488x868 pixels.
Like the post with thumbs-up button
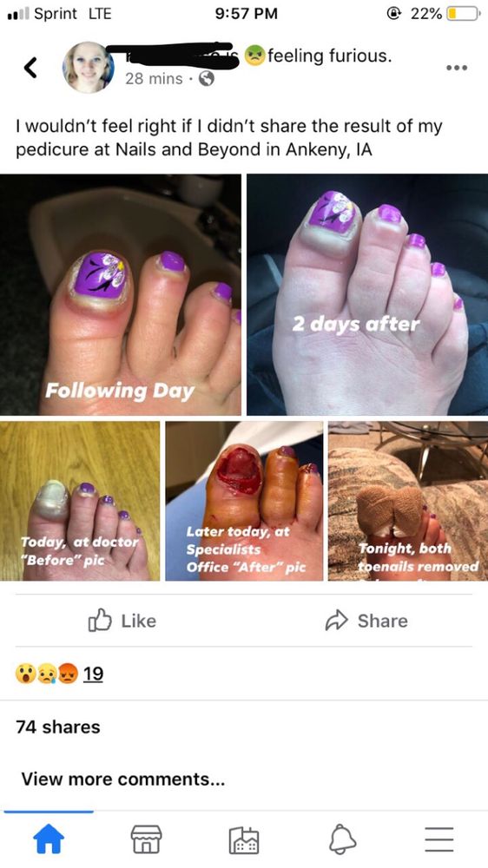click(122, 621)
